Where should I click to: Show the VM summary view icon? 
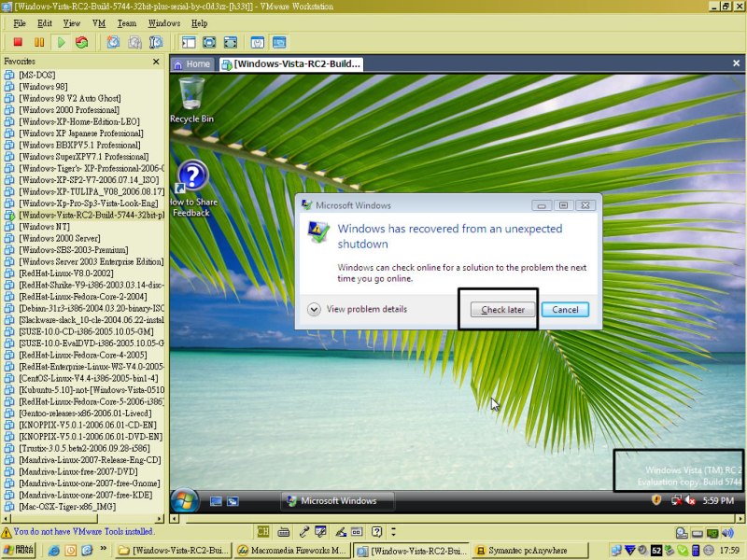point(258,42)
